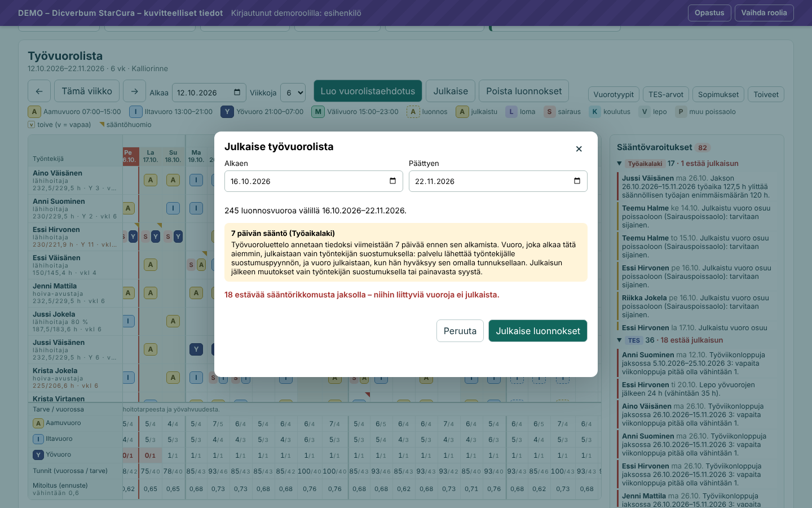Viewport: 812px width, 508px height.
Task: Collapse the Työaikalaki warnings group
Action: (619, 164)
